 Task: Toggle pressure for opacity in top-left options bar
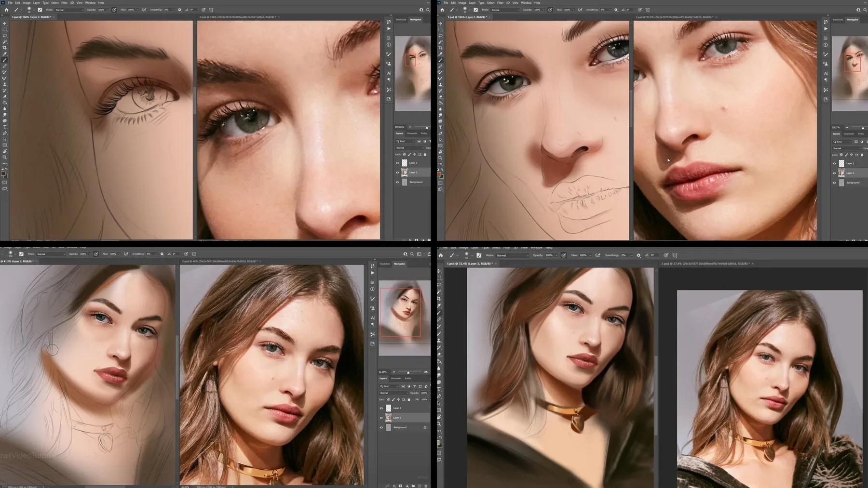coord(114,10)
